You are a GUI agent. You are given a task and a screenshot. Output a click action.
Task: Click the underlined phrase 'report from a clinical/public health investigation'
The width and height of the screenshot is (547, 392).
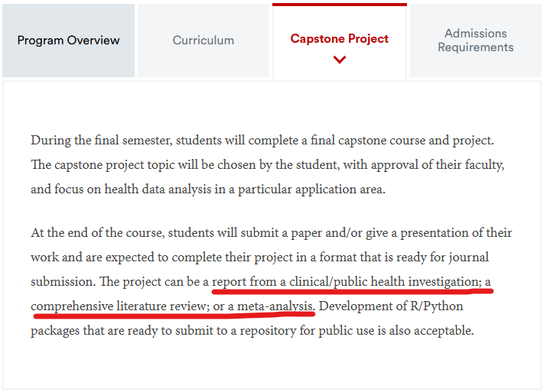[345, 281]
